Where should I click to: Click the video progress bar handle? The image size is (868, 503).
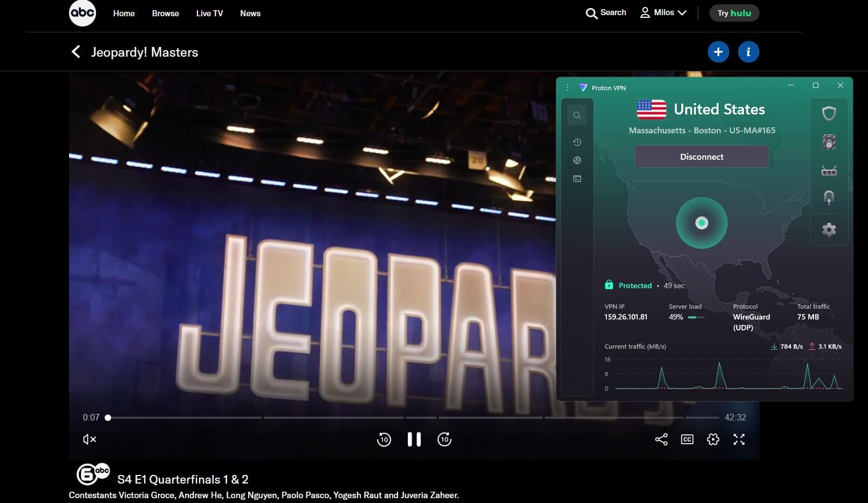pos(108,417)
